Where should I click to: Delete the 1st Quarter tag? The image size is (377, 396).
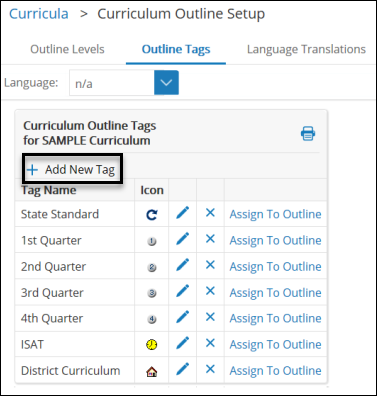tap(210, 239)
